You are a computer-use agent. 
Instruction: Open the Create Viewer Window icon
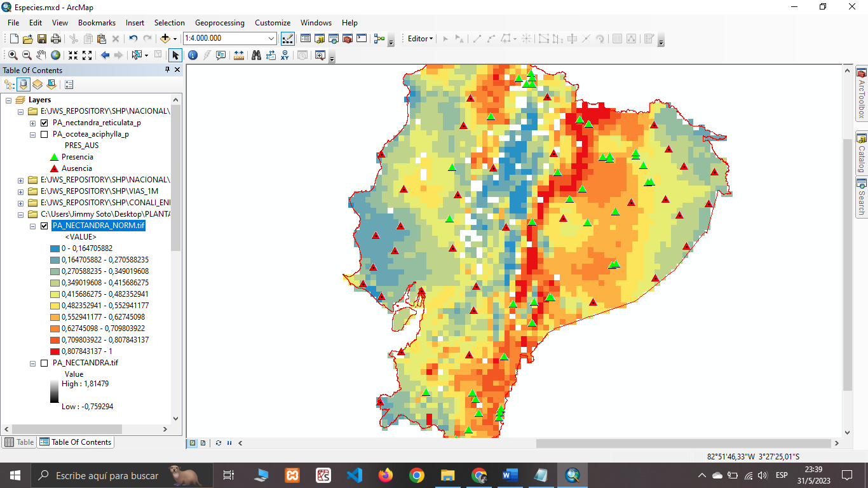click(x=320, y=55)
